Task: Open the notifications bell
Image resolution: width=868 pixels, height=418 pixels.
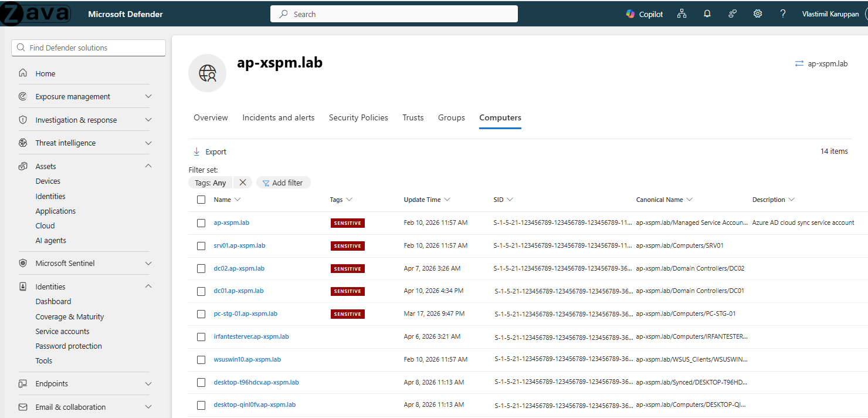Action: [x=707, y=14]
